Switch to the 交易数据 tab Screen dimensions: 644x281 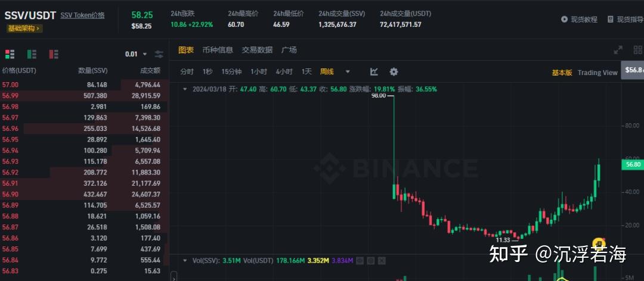[x=257, y=50]
